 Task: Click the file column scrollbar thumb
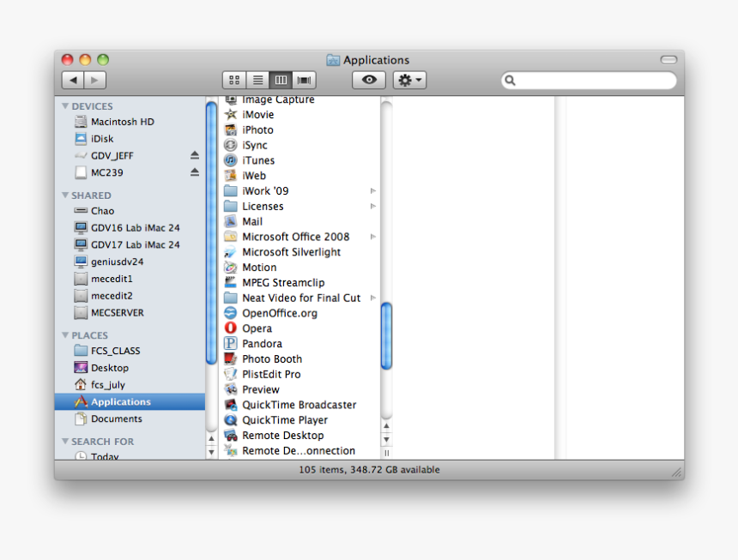coord(386,336)
